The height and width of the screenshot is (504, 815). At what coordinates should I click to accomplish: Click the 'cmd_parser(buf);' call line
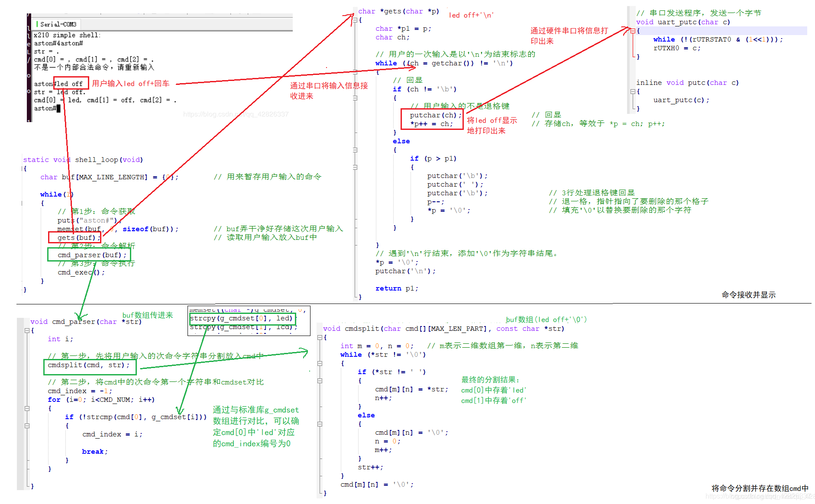pyautogui.click(x=92, y=255)
